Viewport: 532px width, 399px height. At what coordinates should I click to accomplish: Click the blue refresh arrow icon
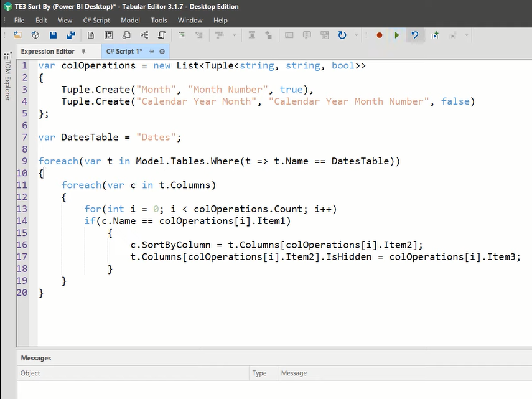point(342,35)
